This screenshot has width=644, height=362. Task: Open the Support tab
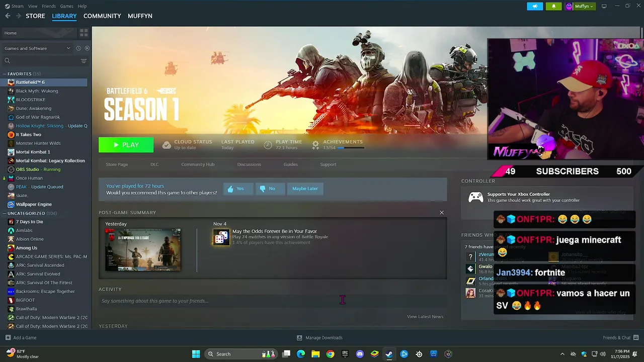click(x=328, y=164)
